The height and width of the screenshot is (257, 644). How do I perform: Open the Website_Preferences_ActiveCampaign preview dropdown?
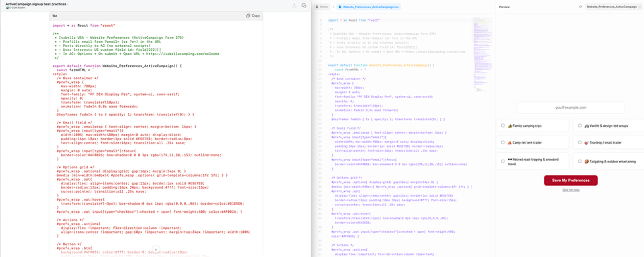click(x=614, y=7)
